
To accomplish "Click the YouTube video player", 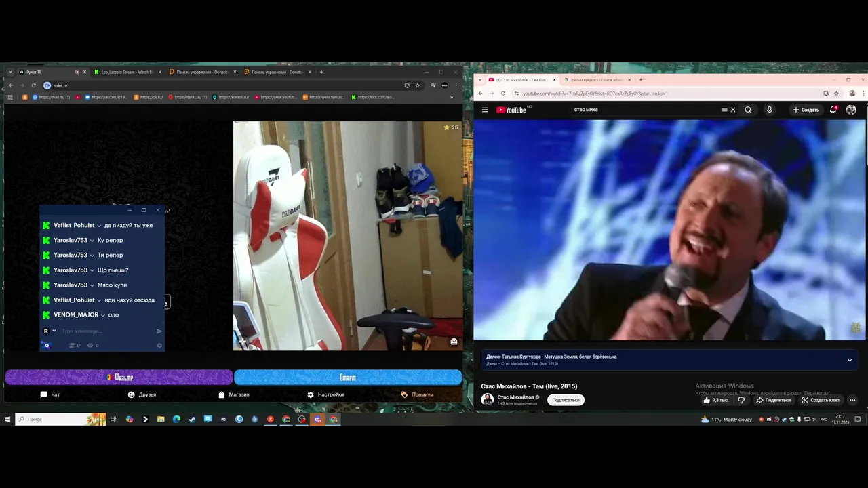I will tap(669, 230).
